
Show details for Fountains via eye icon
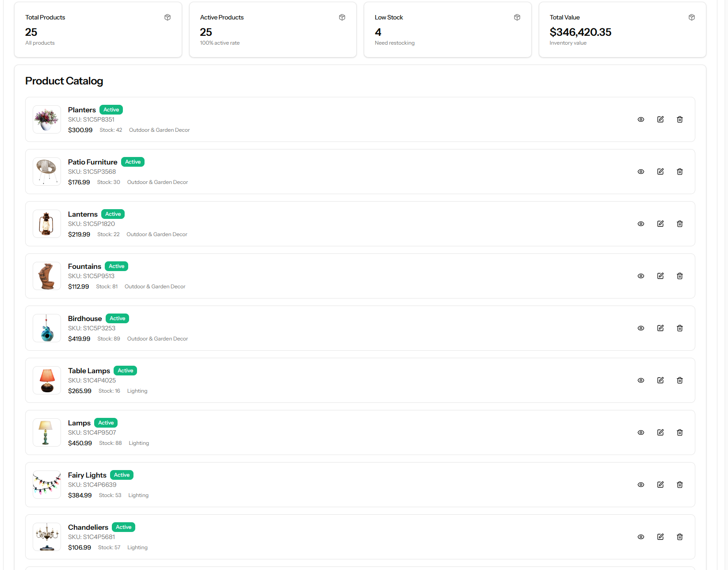click(x=641, y=276)
